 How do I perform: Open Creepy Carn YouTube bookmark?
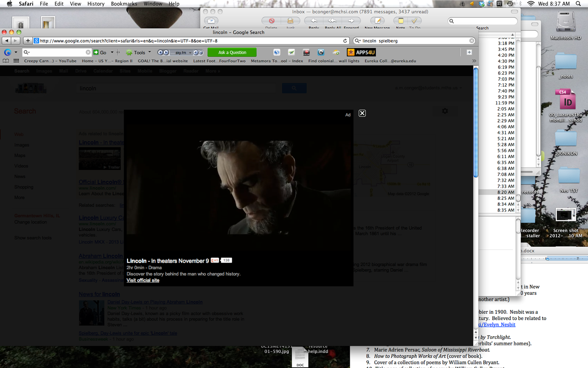[x=50, y=61]
